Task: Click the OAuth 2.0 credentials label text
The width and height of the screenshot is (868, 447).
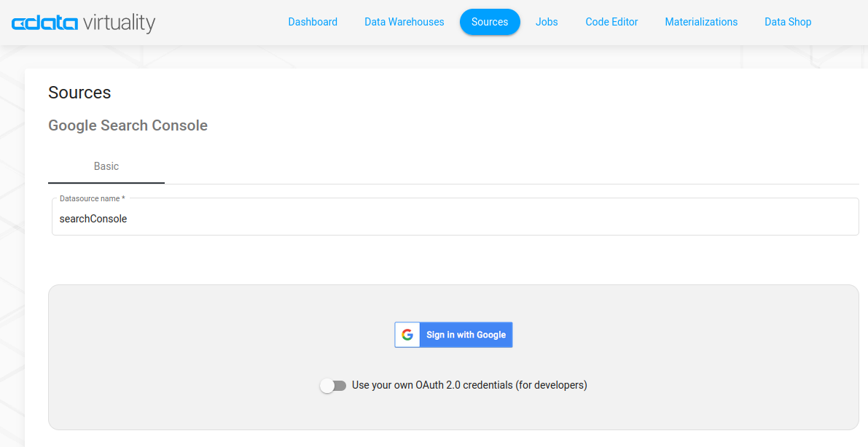Action: coord(469,385)
